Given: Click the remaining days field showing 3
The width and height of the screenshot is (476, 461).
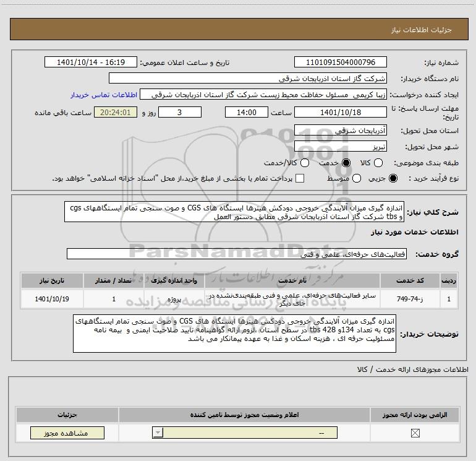Looking at the screenshot, I should (x=180, y=113).
